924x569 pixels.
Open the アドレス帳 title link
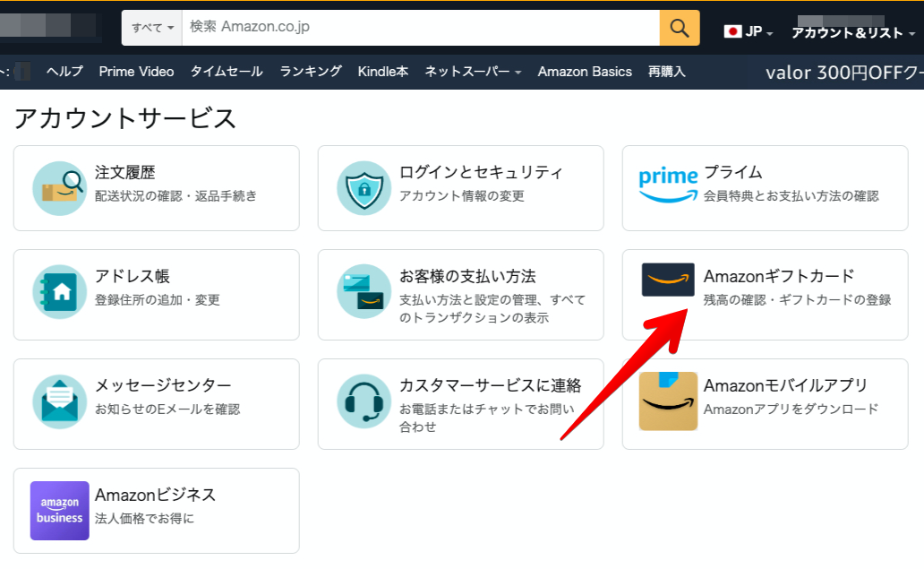pyautogui.click(x=133, y=276)
